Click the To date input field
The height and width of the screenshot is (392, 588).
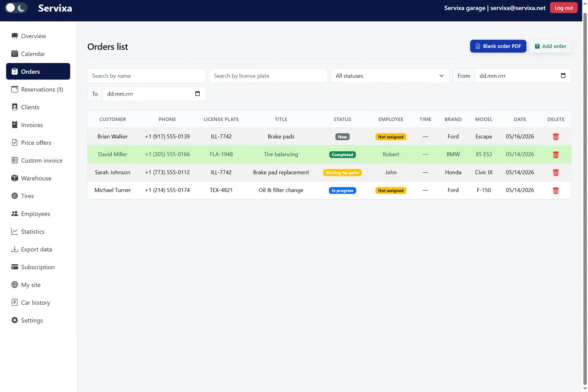pos(154,94)
